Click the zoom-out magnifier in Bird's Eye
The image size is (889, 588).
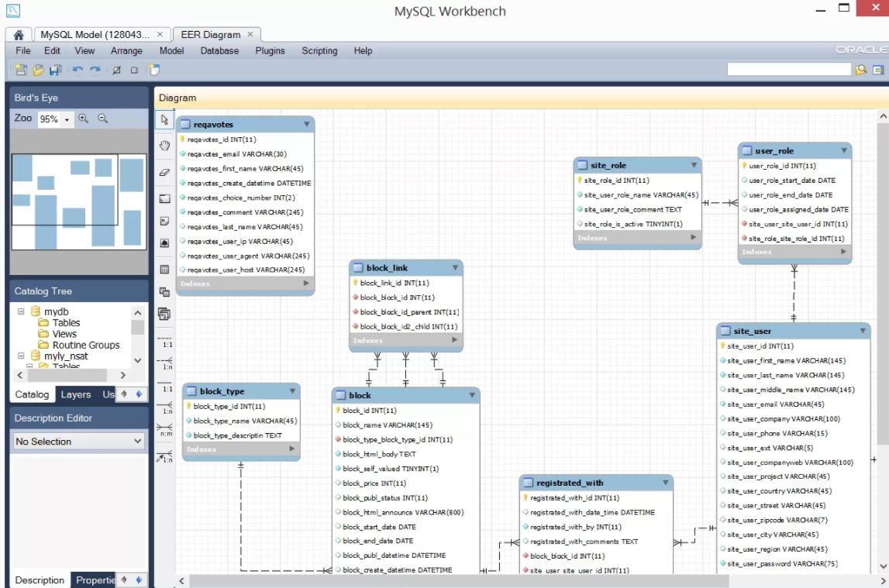coord(102,119)
